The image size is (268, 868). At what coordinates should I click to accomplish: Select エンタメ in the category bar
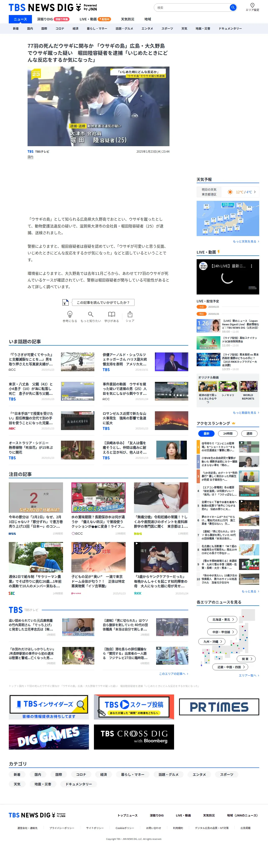(147, 29)
